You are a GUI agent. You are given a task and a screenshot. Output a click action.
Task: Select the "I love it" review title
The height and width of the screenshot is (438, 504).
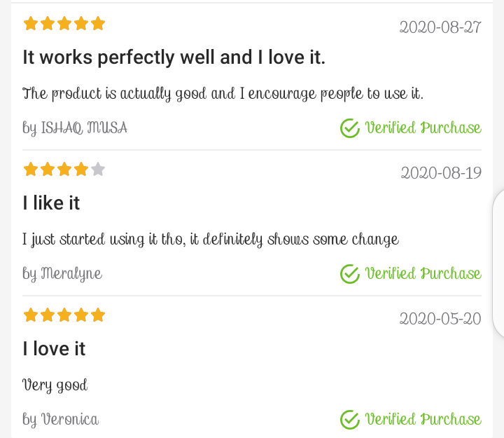tap(54, 349)
